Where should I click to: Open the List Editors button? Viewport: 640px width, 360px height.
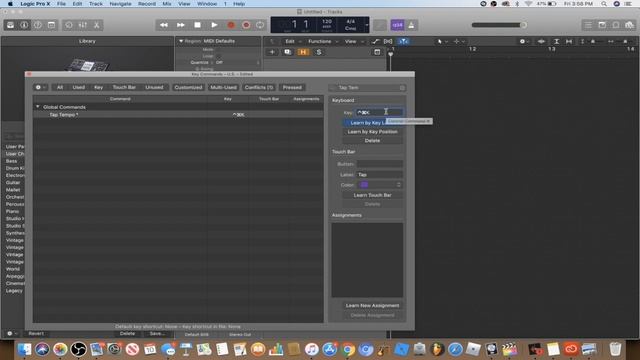coord(588,25)
